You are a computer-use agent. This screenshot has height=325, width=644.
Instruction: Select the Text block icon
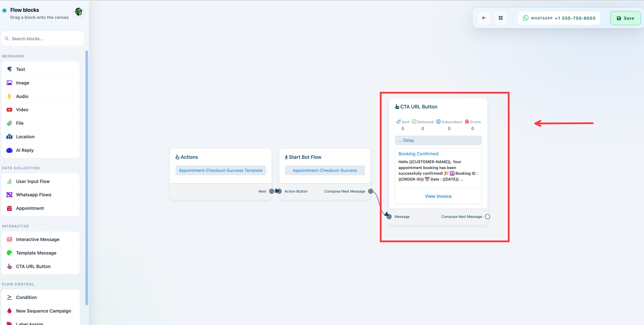[9, 69]
